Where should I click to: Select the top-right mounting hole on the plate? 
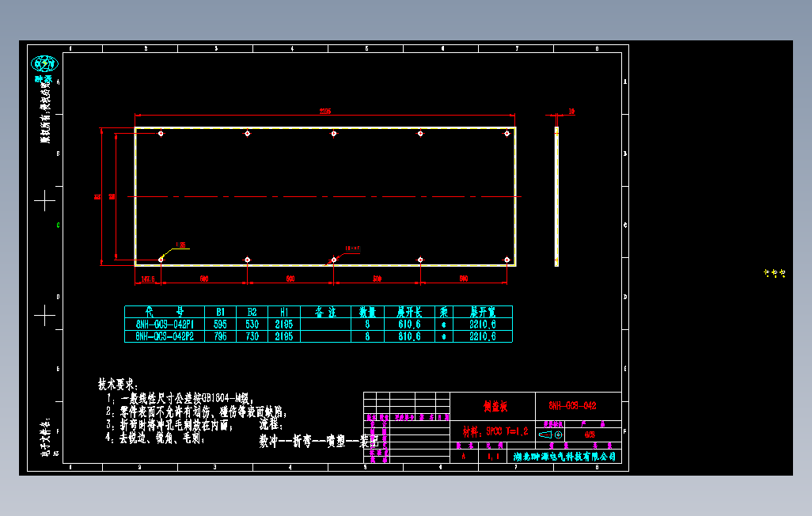507,134
